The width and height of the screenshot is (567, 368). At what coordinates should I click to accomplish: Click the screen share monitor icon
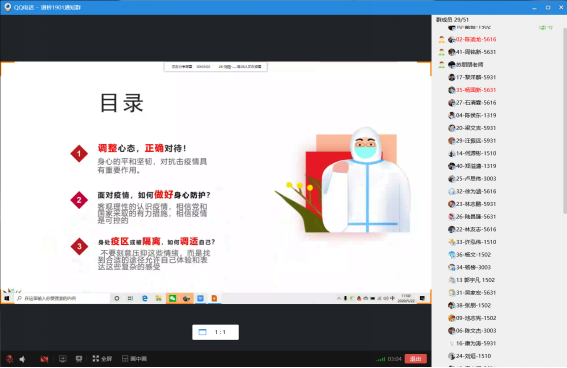pos(63,359)
